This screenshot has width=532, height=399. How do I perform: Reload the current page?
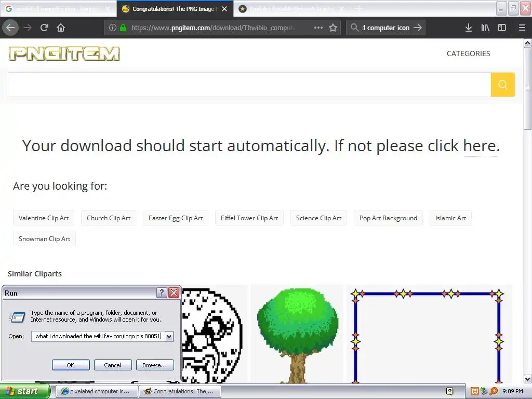coord(44,28)
